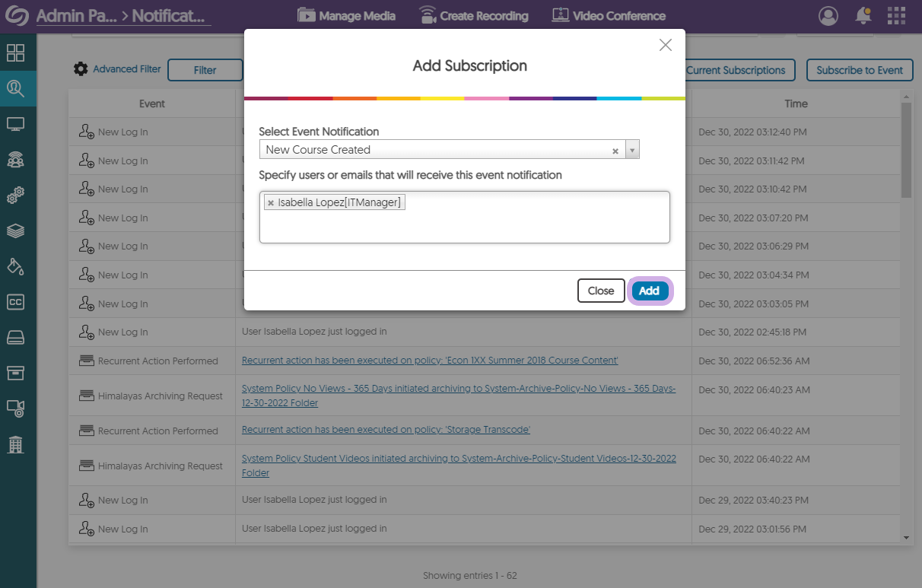Click the Subscribe to Event button
922x588 pixels.
point(860,70)
